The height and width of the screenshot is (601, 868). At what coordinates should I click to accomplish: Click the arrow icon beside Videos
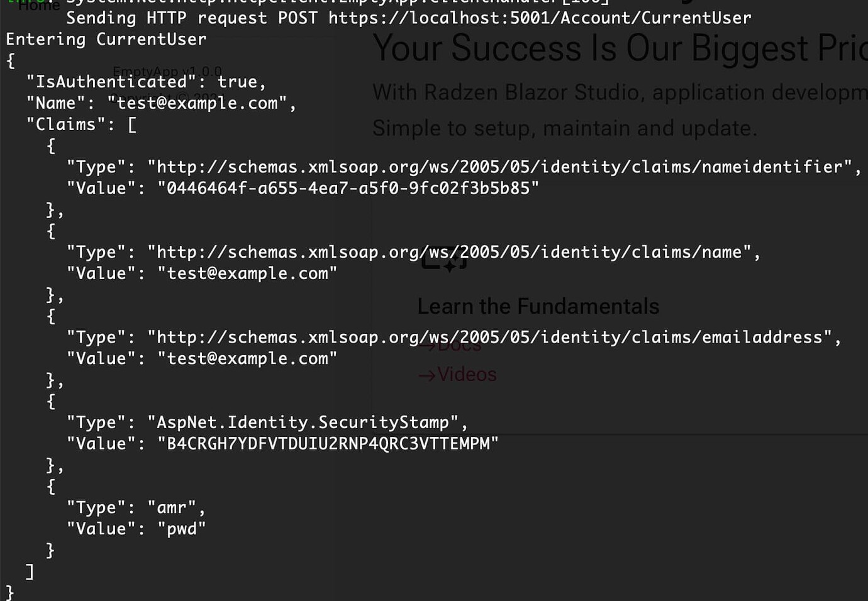427,376
